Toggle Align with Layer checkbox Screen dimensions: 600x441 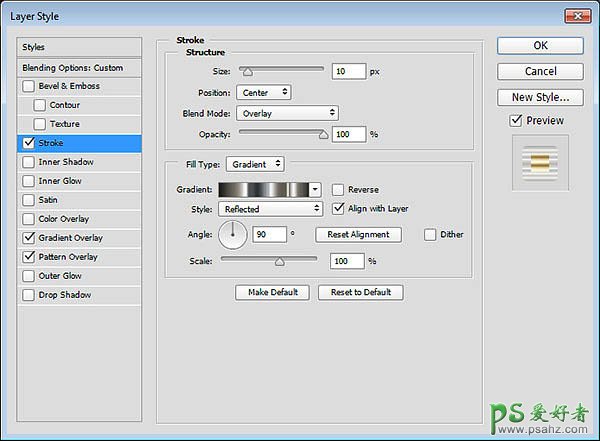click(x=338, y=209)
